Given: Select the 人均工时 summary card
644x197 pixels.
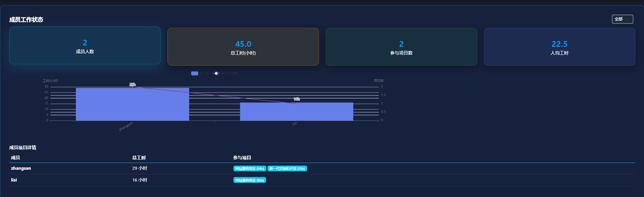Looking at the screenshot, I should [559, 47].
